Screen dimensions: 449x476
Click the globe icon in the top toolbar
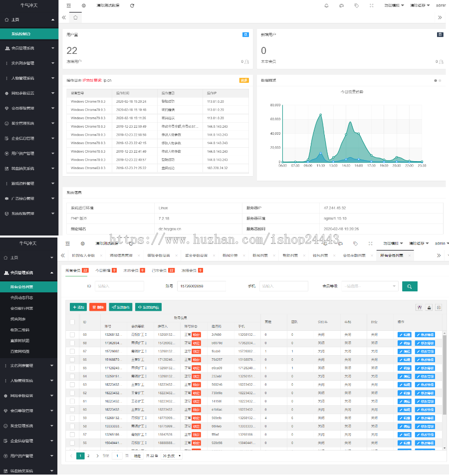click(84, 5)
